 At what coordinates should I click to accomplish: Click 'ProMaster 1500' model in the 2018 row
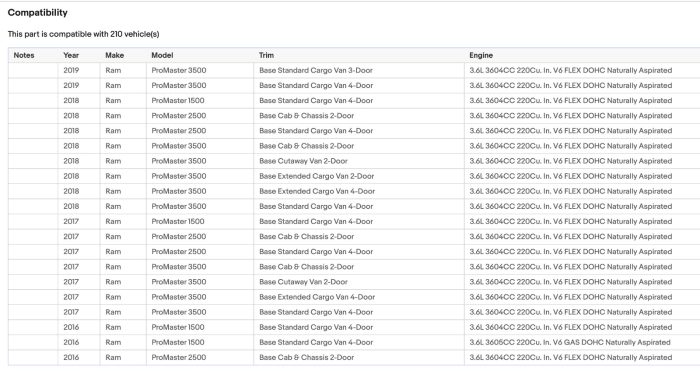(178, 101)
